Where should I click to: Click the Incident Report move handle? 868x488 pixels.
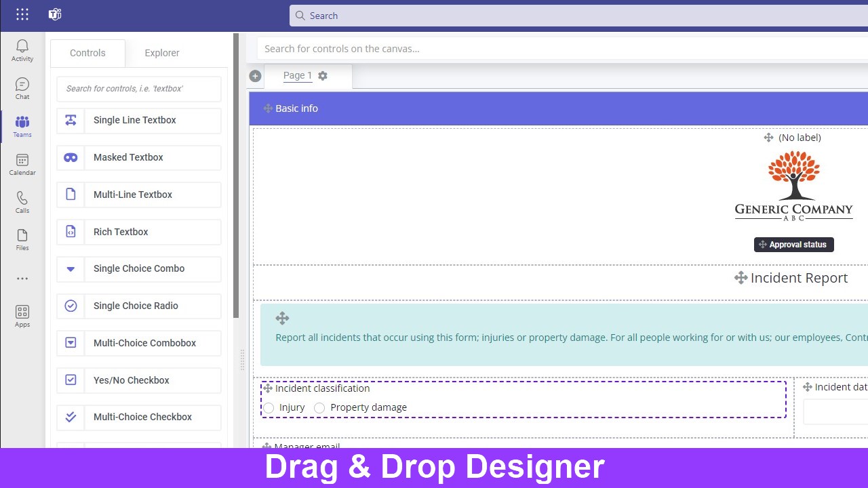point(741,278)
